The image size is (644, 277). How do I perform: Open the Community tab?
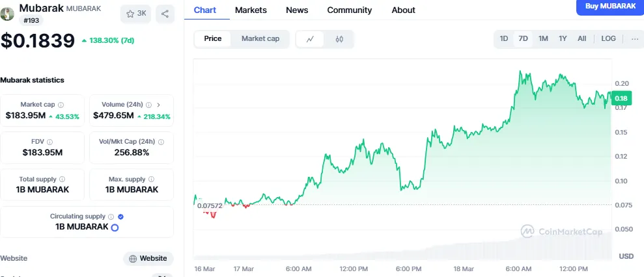coord(350,10)
